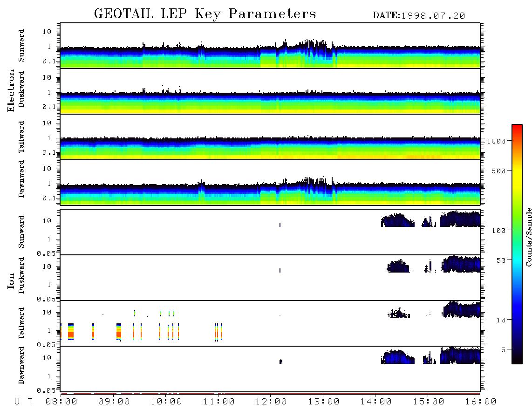Viewport: 532px width, 410px height.
Task: Click the 0.05 tick of Ion Sunward panel
Action: (x=47, y=253)
